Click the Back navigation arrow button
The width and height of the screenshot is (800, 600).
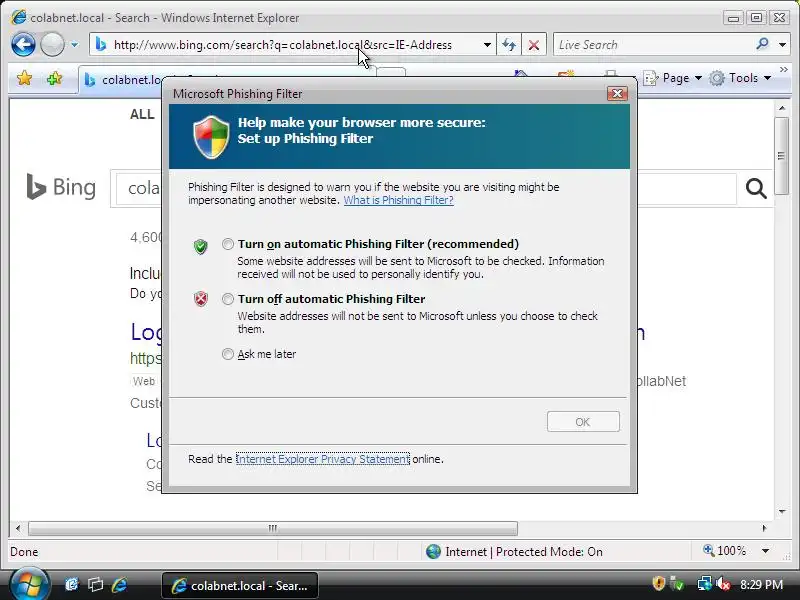click(23, 45)
